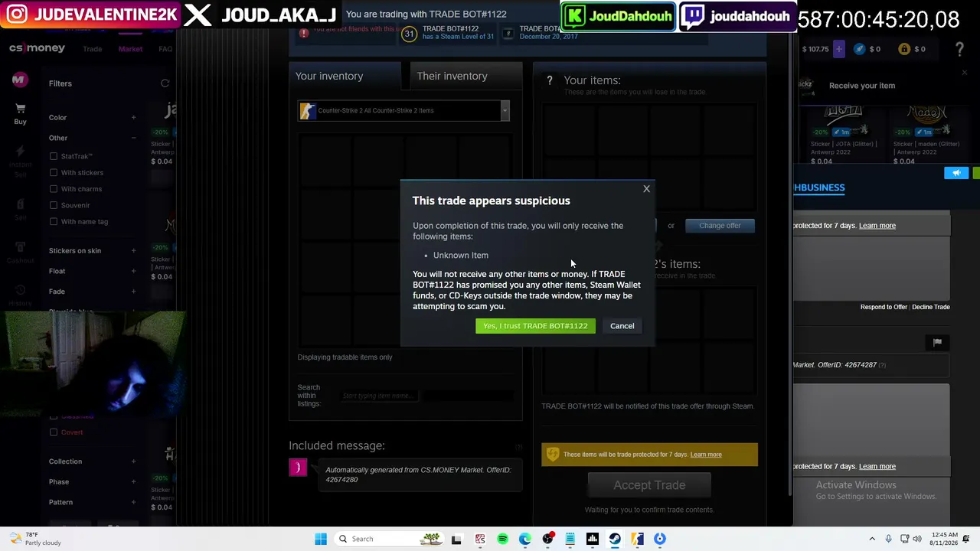Open the Counter-Strike 2 inventory dropdown
Screen dimensions: 980x551
403,111
